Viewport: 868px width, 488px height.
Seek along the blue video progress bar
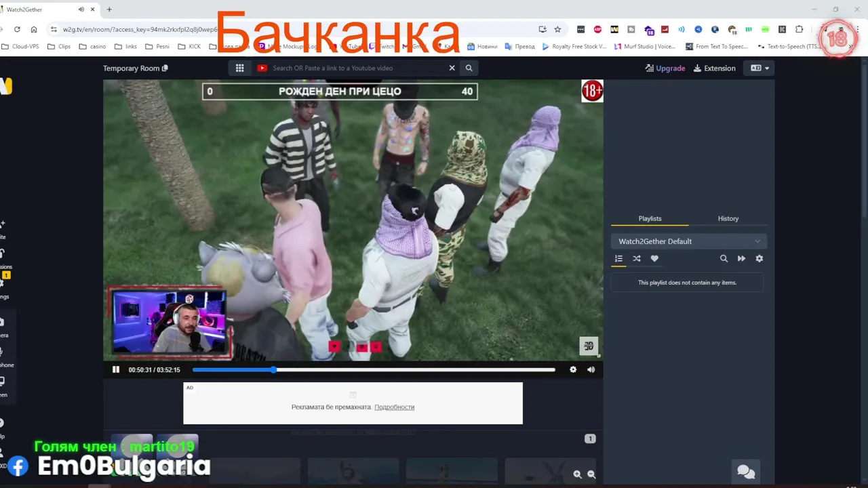(x=374, y=369)
